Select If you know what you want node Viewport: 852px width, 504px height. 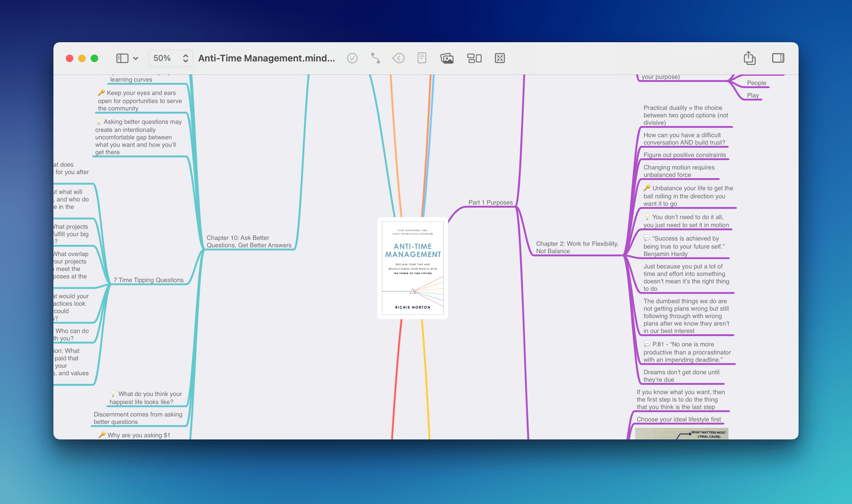click(681, 400)
